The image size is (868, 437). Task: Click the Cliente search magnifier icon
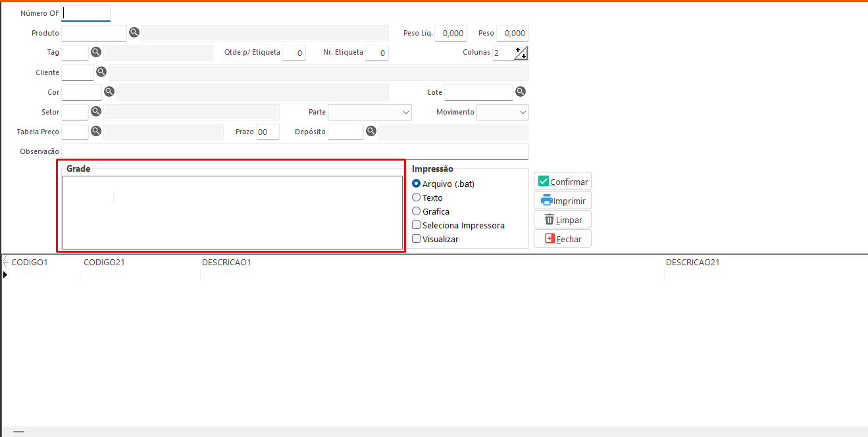[x=101, y=72]
